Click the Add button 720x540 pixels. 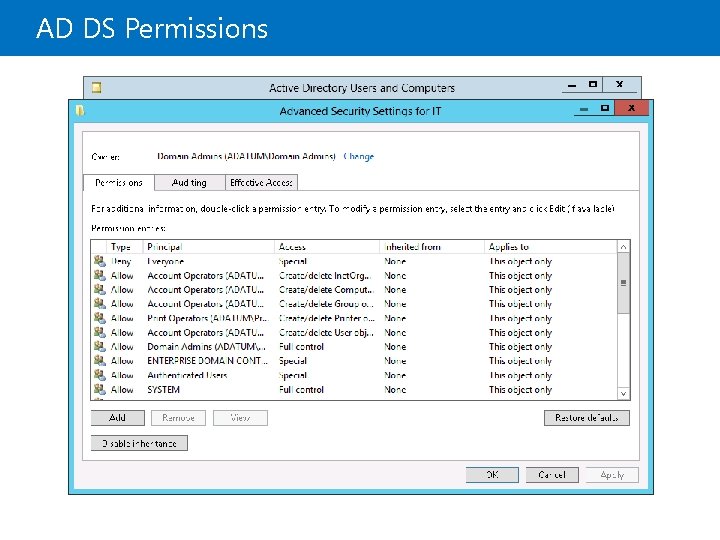[118, 417]
